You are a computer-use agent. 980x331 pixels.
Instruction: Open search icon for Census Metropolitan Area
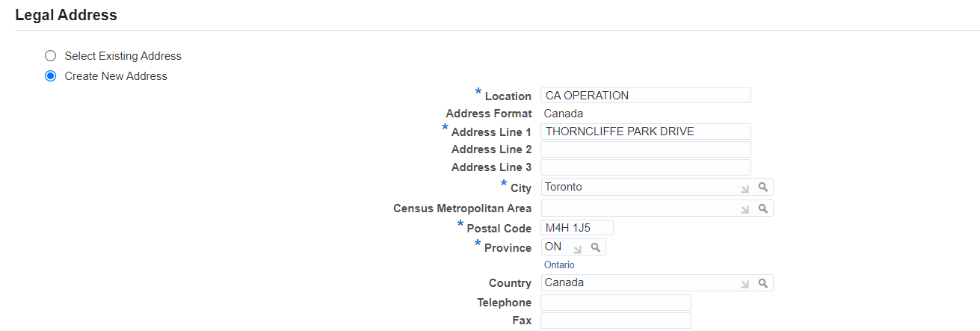pos(762,208)
